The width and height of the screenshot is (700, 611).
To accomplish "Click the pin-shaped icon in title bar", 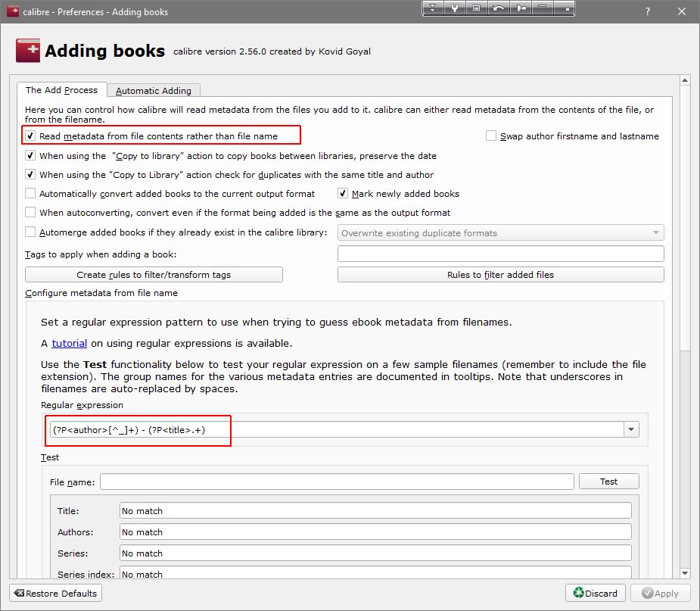I will 521,8.
